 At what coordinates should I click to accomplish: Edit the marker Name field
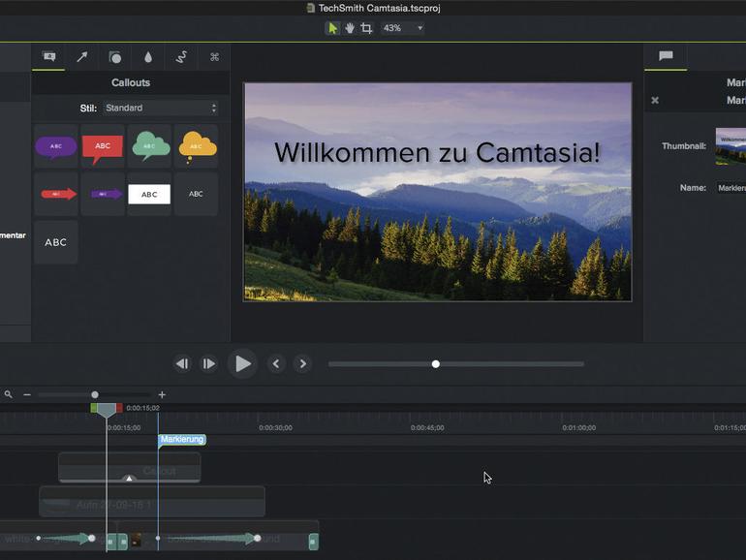pyautogui.click(x=731, y=188)
